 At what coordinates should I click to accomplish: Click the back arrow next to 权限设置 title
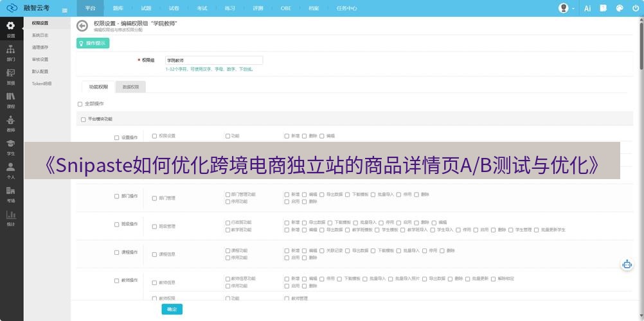tap(82, 26)
